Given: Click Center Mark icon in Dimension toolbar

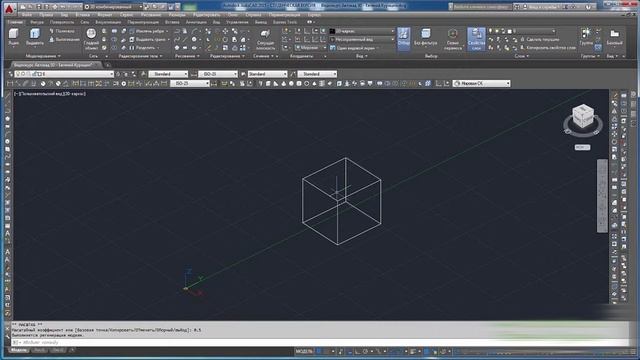Looking at the screenshot, I should (x=124, y=83).
